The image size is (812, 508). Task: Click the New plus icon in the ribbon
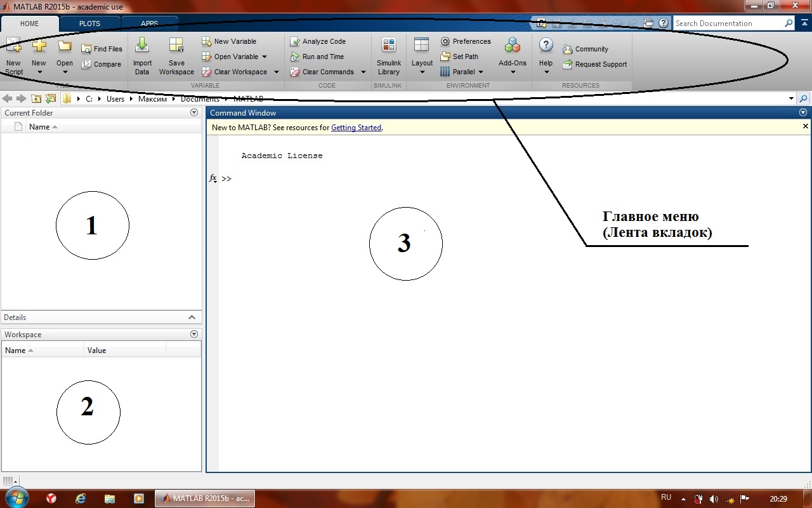(x=39, y=46)
